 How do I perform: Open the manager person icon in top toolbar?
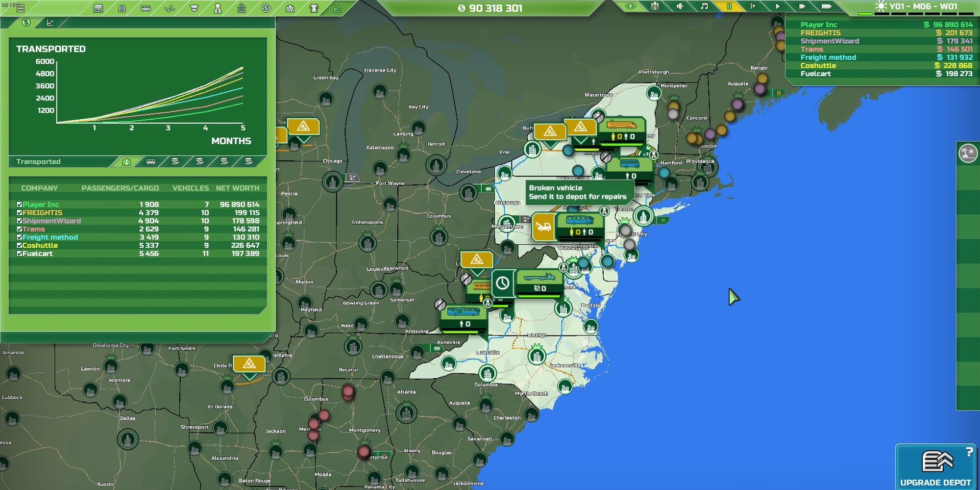[x=218, y=8]
